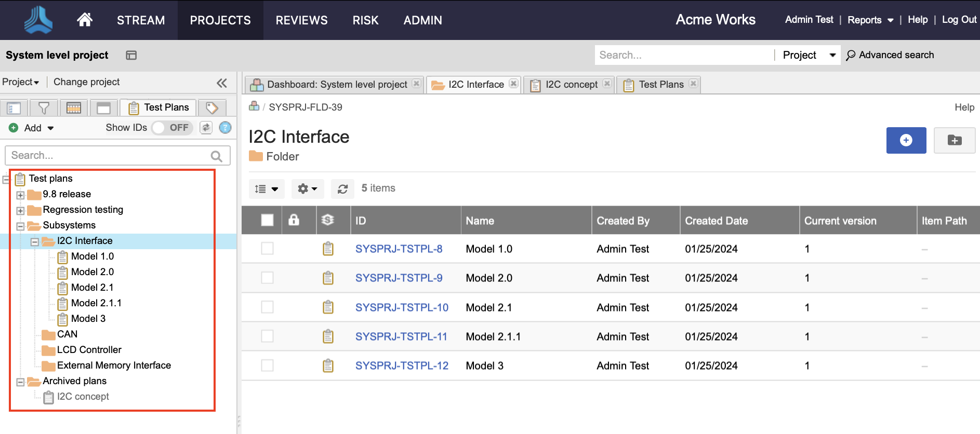Viewport: 980px width, 434px height.
Task: Click test plan icon in Model 1.0 row
Action: point(328,249)
